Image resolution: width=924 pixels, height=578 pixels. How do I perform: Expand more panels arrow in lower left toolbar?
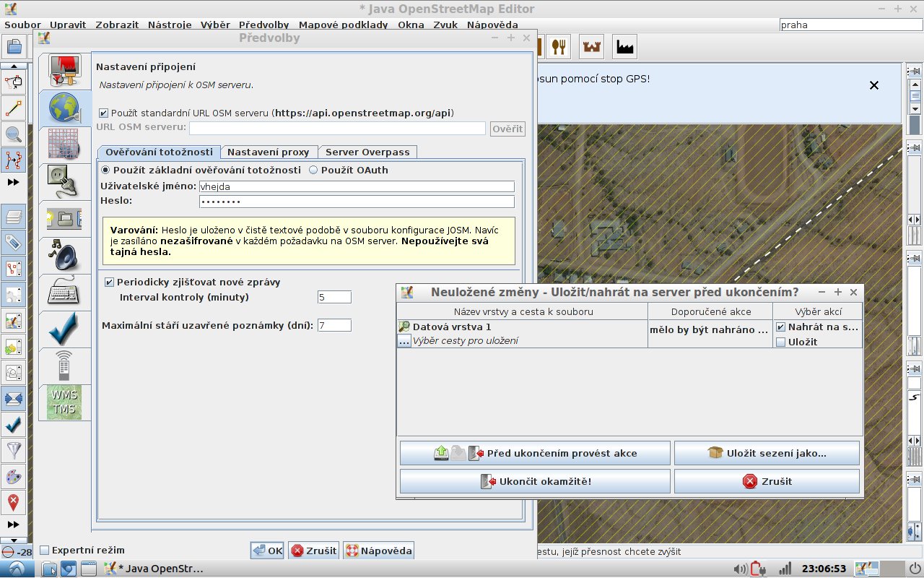coord(13,525)
